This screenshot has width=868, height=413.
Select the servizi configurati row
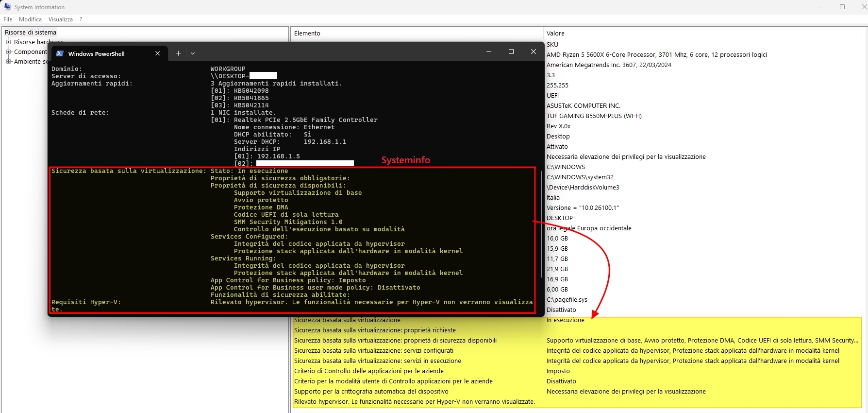(577, 350)
